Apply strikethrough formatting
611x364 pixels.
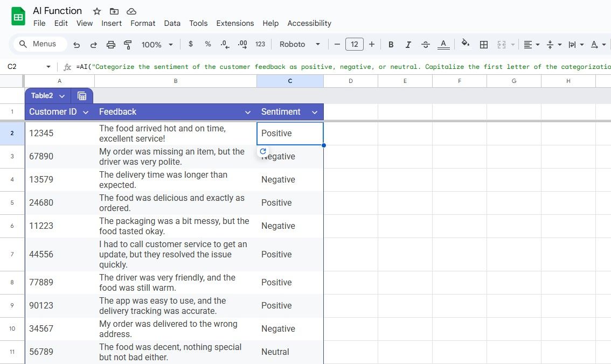[425, 44]
